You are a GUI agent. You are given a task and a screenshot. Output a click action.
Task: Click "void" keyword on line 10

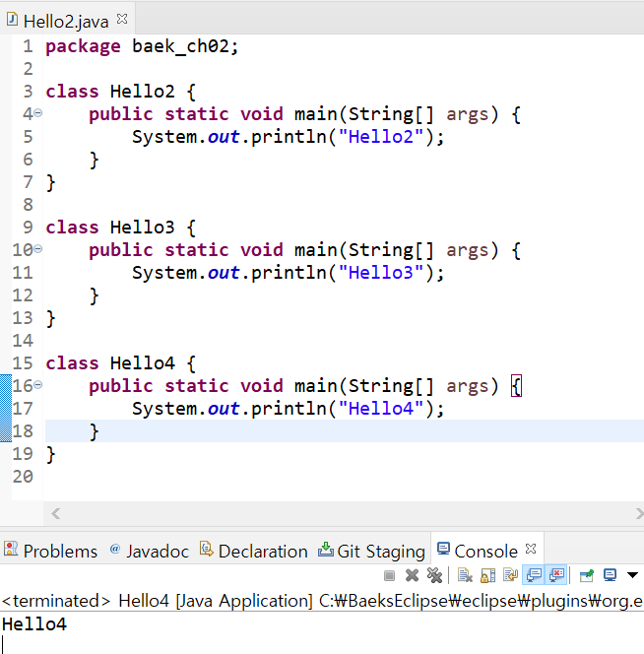(x=262, y=250)
